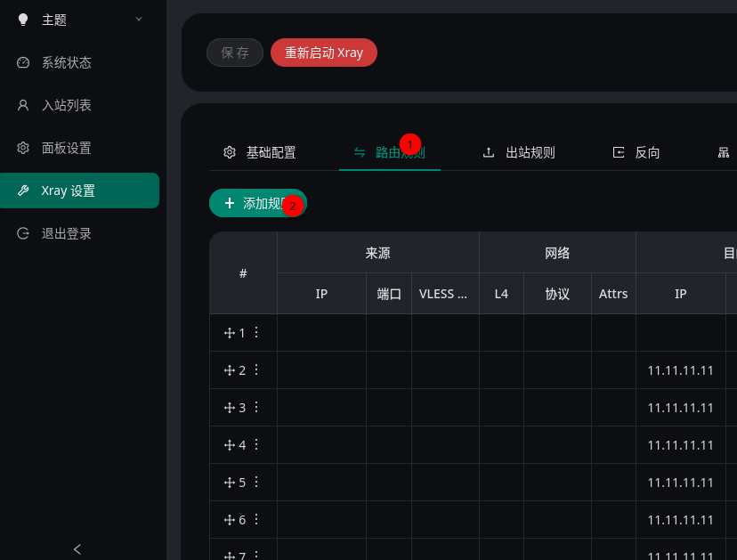
Task: Open 系统状态 in the sidebar
Action: tap(66, 62)
